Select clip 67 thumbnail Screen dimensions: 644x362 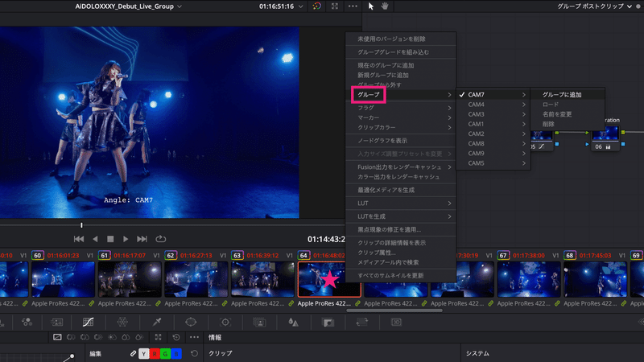click(x=529, y=279)
